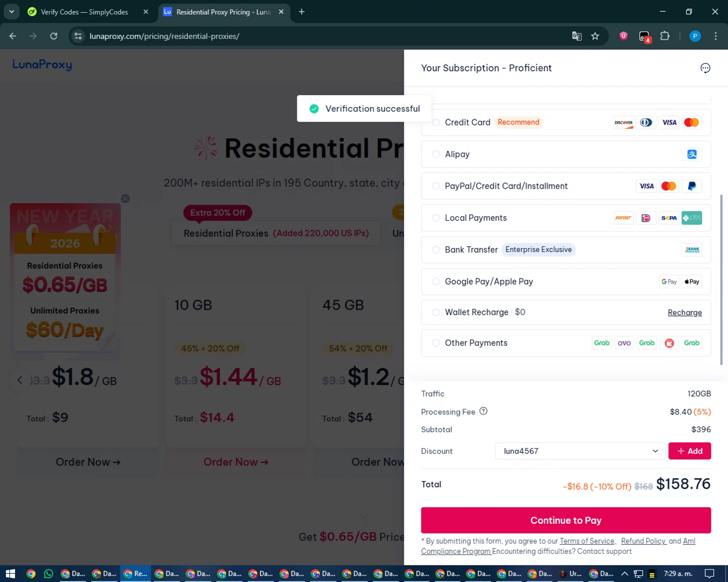Select the Residential Proxy Pricing tab
Screen dimensions: 728x582
[223, 12]
